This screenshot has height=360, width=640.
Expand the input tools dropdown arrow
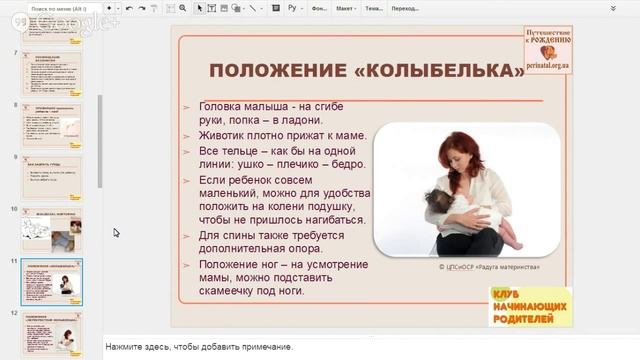pos(302,9)
